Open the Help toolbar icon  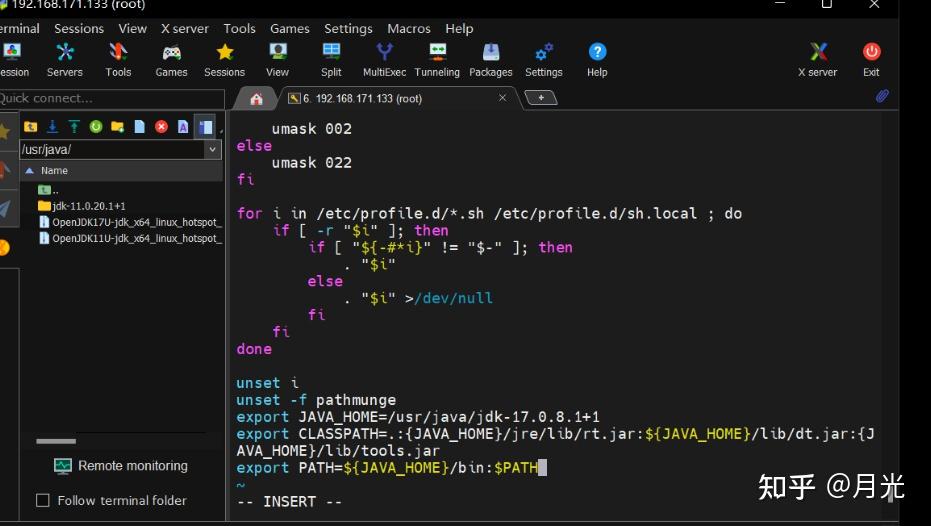[x=597, y=60]
